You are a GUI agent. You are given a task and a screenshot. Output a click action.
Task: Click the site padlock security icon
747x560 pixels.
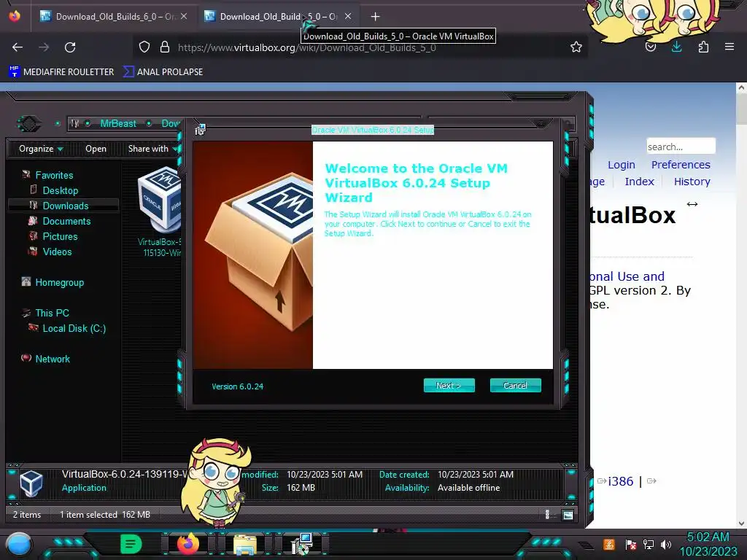[x=165, y=47]
